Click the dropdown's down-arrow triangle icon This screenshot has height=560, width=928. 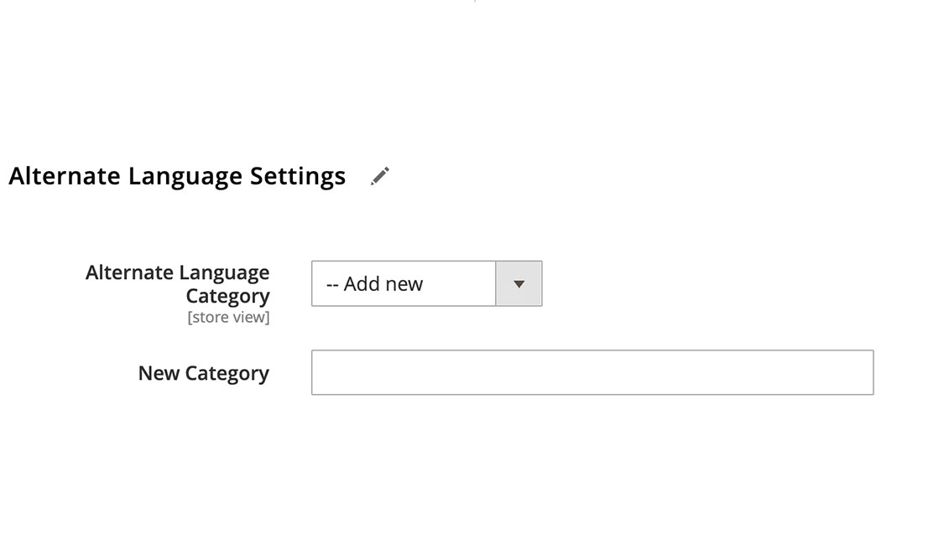tap(519, 284)
